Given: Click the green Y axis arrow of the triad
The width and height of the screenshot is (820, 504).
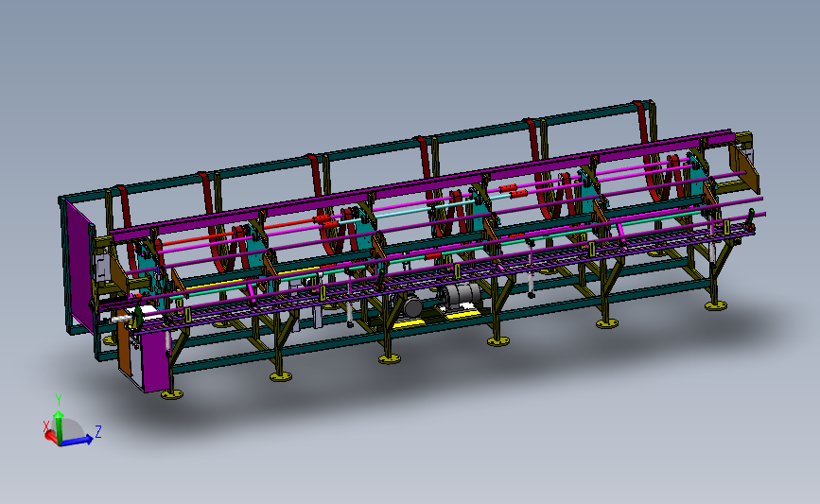Looking at the screenshot, I should click(59, 427).
